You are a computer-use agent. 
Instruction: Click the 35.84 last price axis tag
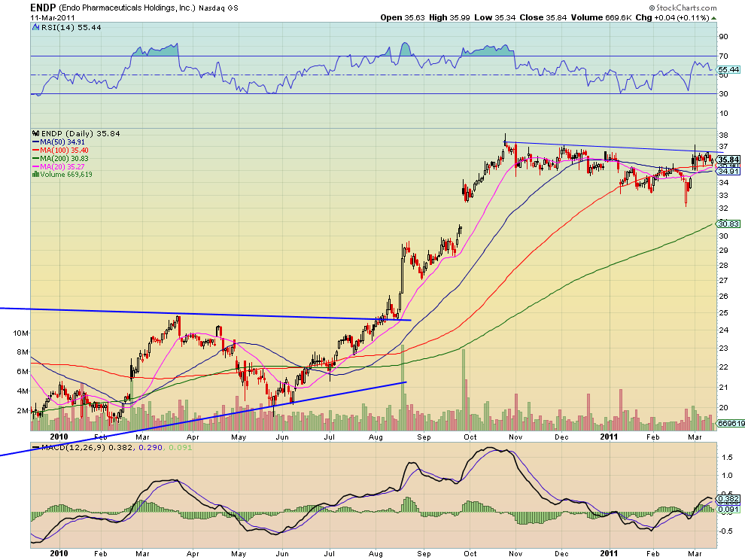click(728, 160)
